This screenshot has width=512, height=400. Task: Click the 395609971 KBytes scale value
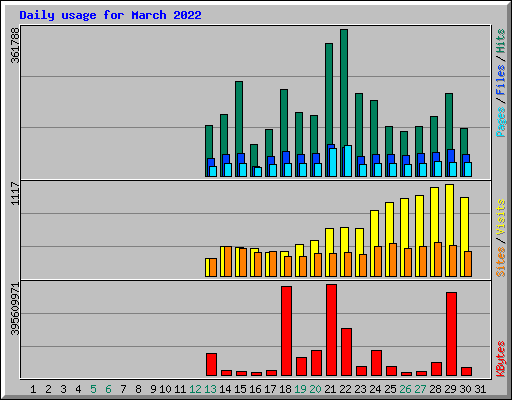[x=15, y=309]
